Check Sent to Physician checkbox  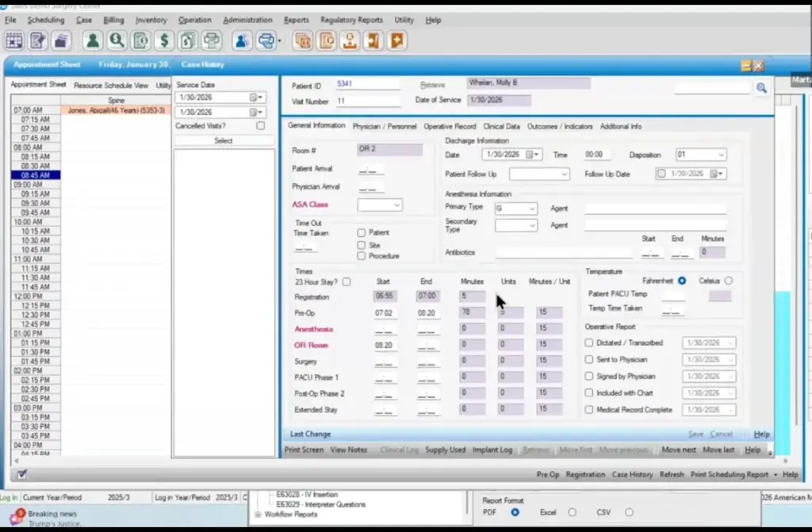tap(589, 359)
